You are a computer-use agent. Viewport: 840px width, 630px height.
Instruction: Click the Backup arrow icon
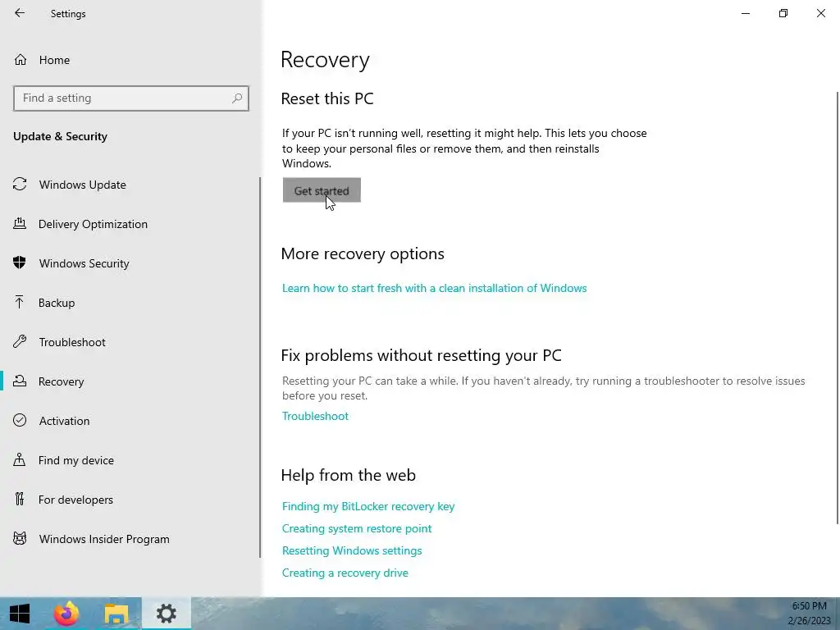[x=20, y=302]
